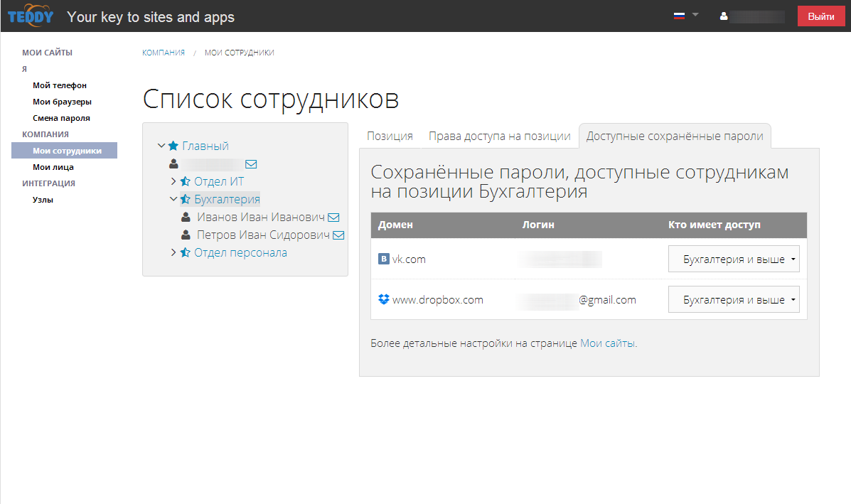Open the language dropdown arrow next to flag
851x504 pixels.
[695, 15]
